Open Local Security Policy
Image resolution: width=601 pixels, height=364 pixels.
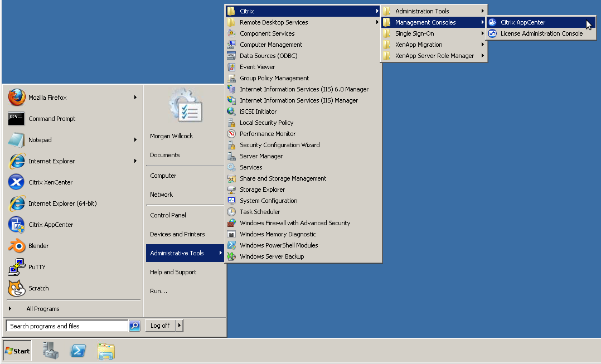tap(303, 123)
